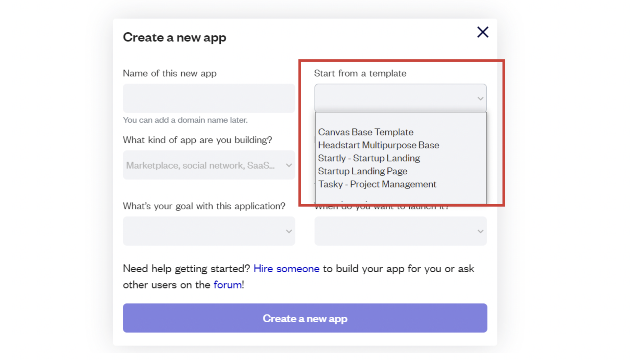The width and height of the screenshot is (636, 364).
Task: Click chevron on the kind of app dropdown
Action: (289, 165)
